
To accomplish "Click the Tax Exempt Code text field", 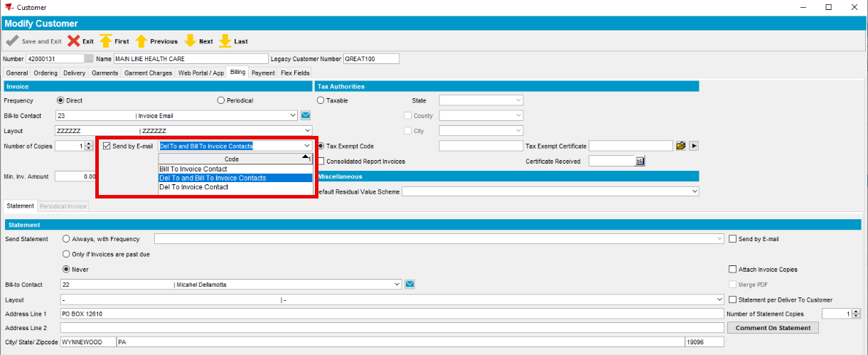I will (x=481, y=146).
